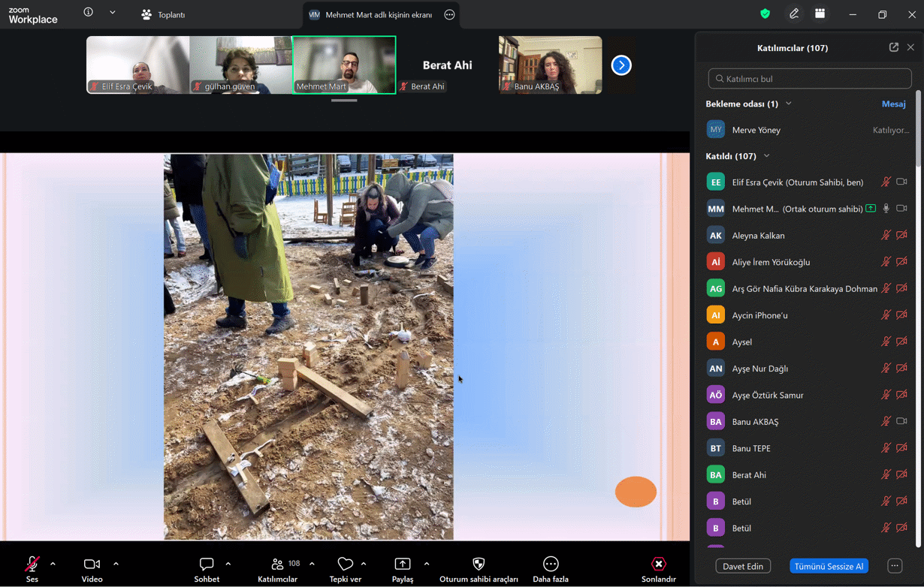Collapse the Bekleme odası section
The image size is (924, 587).
pos(789,104)
